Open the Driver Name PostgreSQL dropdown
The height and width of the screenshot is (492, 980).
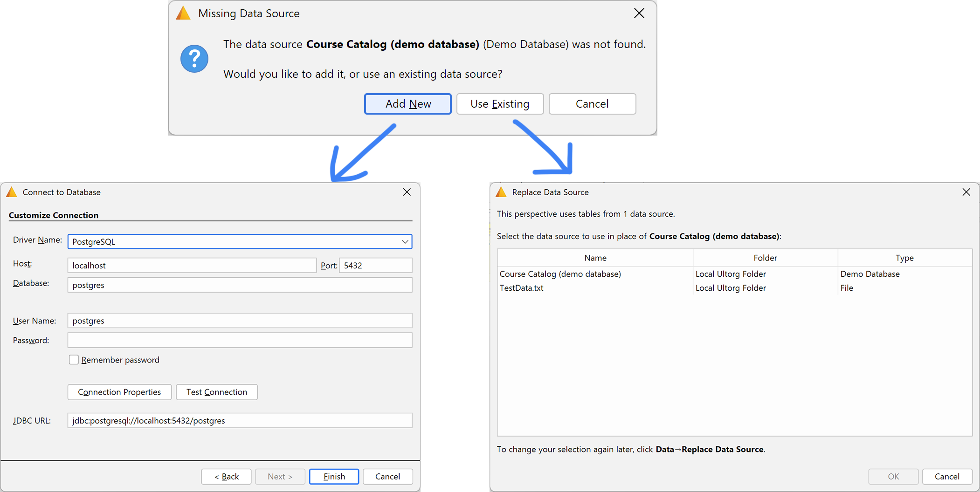tap(240, 242)
